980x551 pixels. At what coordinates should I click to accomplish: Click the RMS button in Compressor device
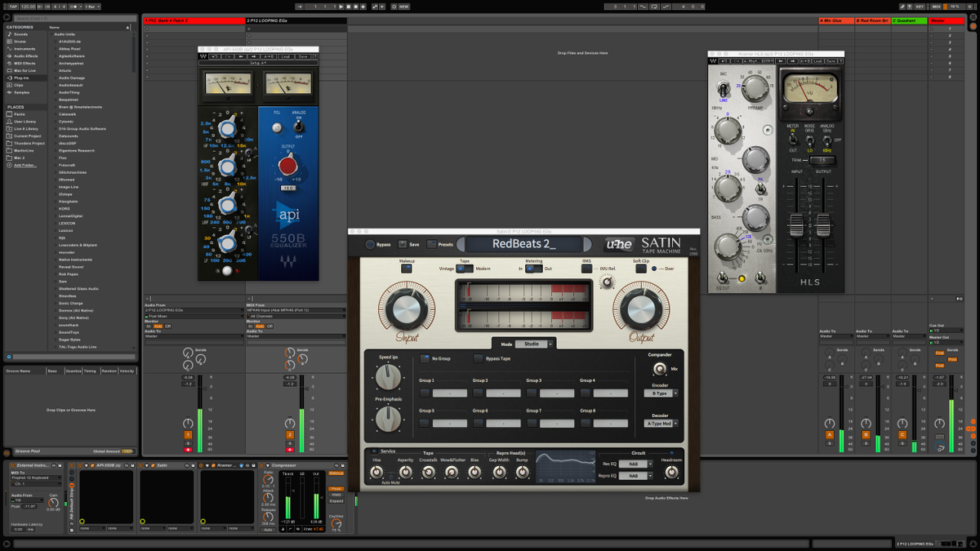[336, 495]
